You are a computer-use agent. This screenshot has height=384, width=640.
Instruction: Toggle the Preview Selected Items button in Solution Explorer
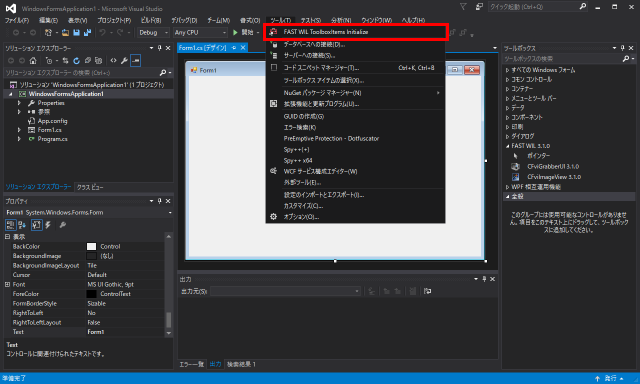(136, 60)
